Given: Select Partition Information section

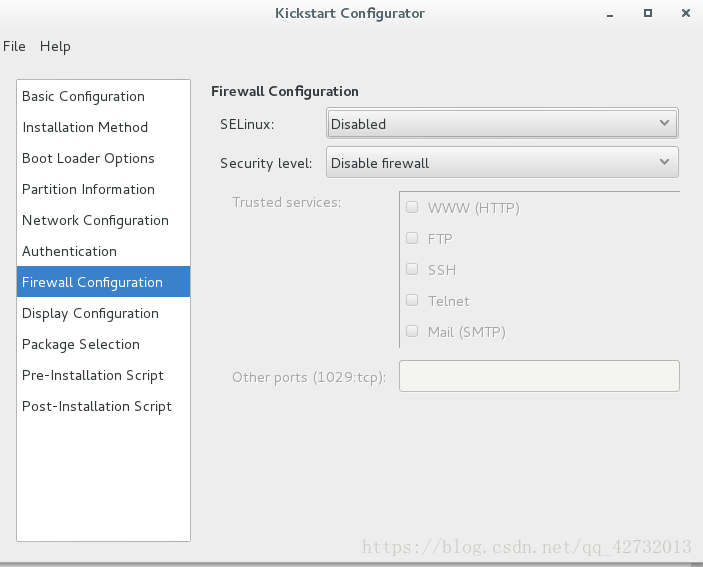Looking at the screenshot, I should coord(104,189).
